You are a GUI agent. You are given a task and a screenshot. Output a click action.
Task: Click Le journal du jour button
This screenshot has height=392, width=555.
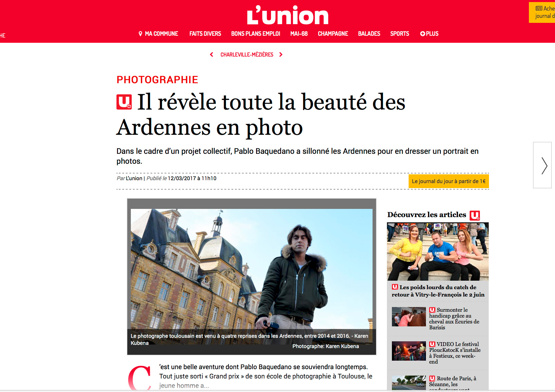click(449, 181)
